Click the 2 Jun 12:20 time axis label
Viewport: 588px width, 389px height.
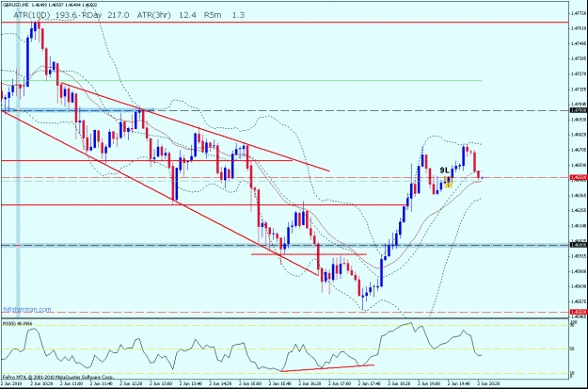129,385
